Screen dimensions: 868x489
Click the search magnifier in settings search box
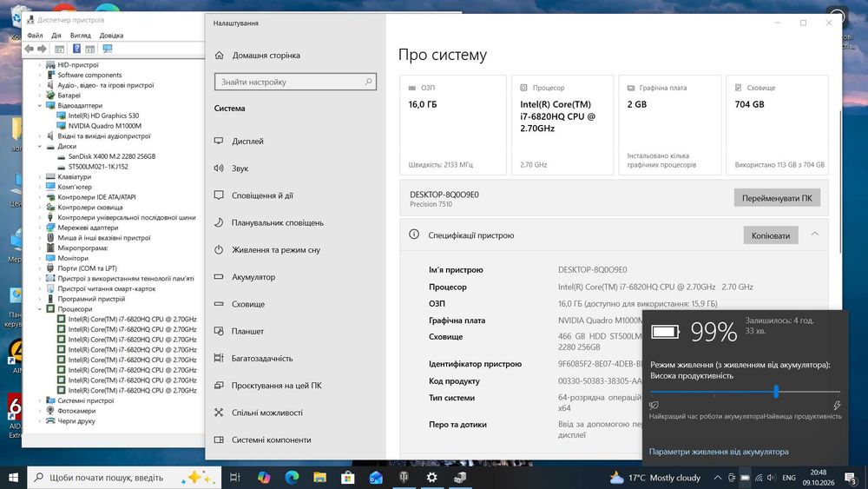368,82
